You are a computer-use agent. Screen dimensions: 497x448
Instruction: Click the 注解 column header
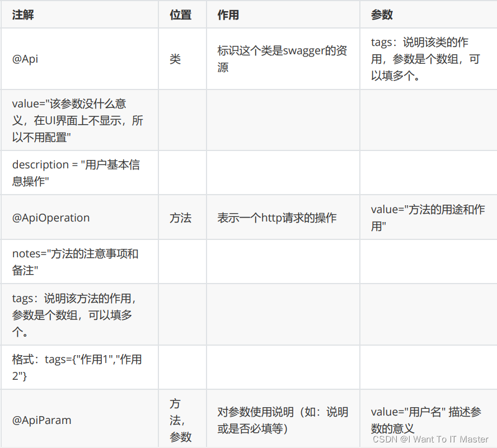[79, 15]
